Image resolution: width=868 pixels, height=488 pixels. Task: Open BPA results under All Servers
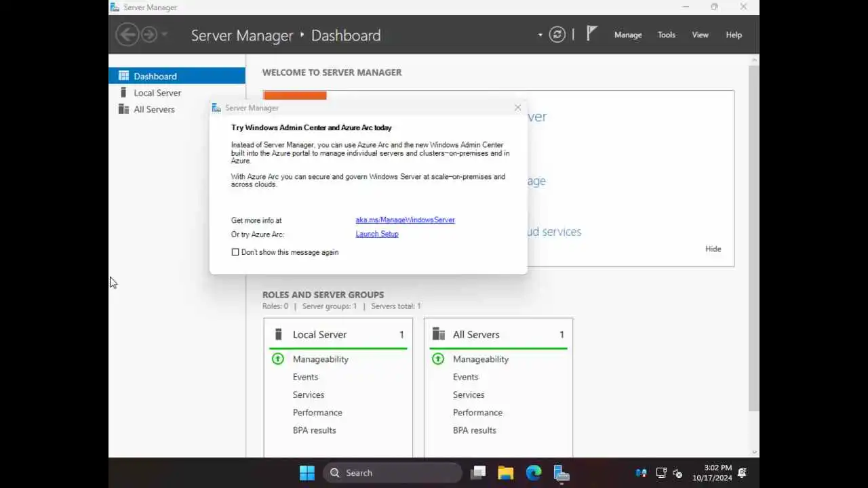click(x=475, y=430)
